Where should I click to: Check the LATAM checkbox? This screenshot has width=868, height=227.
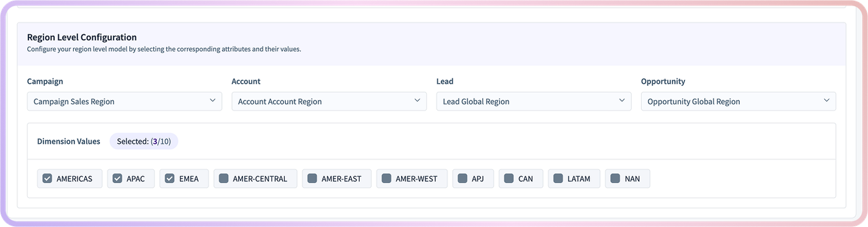[x=558, y=179]
